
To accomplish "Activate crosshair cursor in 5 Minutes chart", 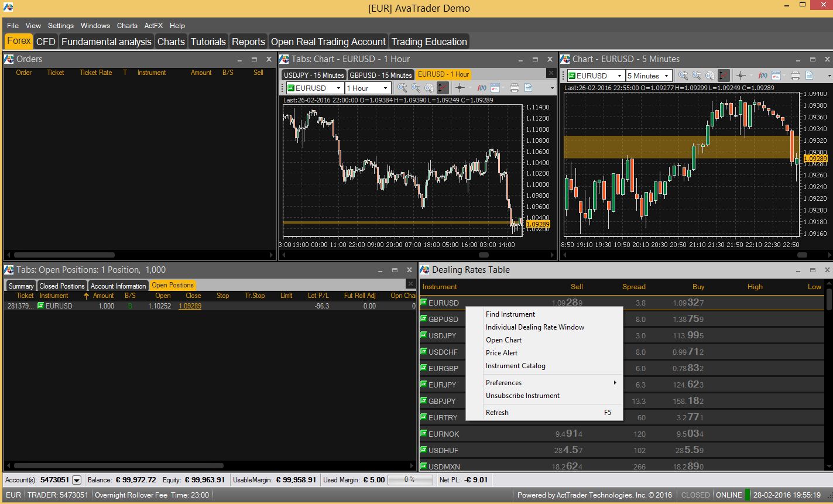I will click(741, 76).
